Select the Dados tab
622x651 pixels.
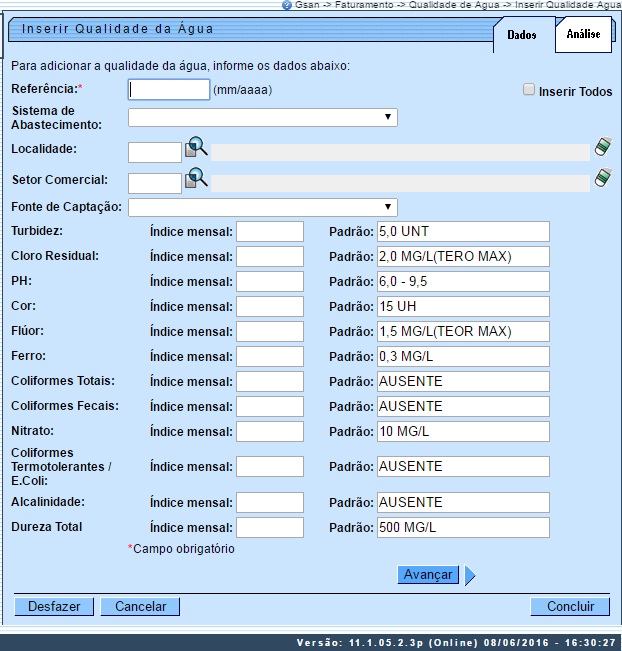[522, 35]
